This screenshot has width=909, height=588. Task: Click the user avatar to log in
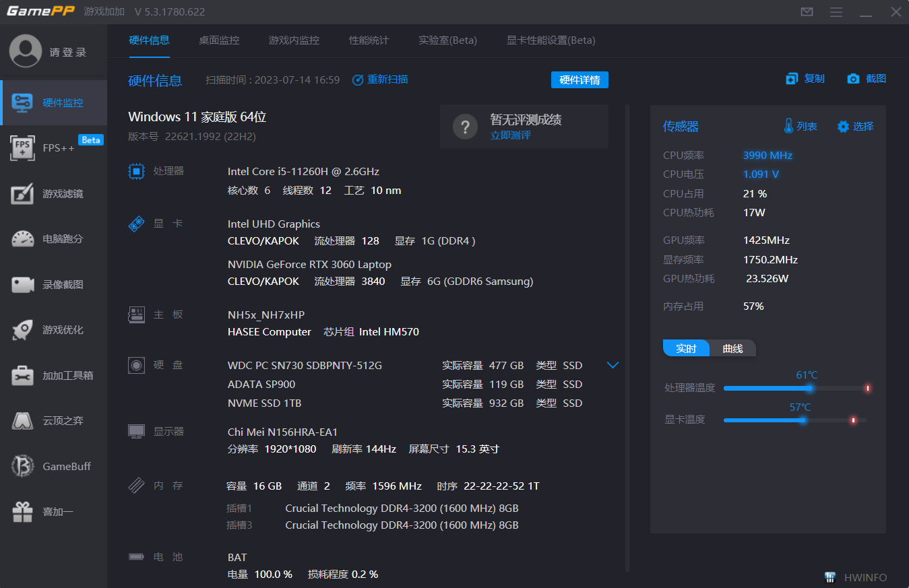coord(26,52)
